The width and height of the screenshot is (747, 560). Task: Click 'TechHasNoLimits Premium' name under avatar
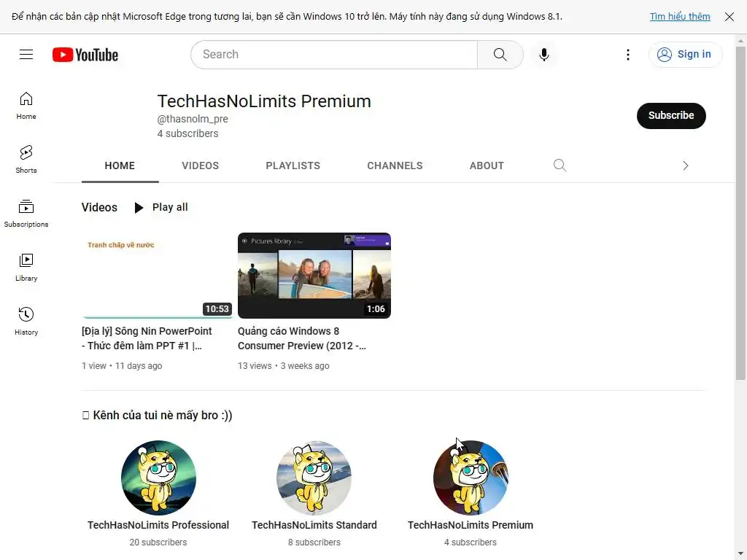tap(471, 525)
